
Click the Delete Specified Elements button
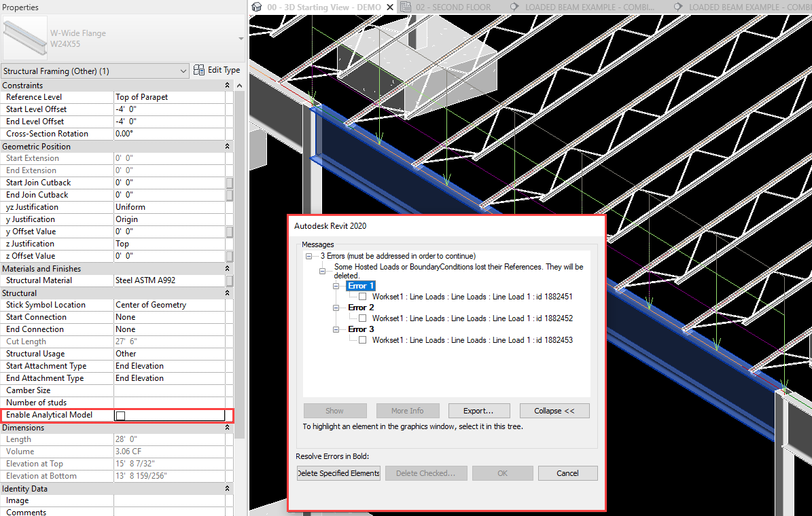pyautogui.click(x=338, y=473)
